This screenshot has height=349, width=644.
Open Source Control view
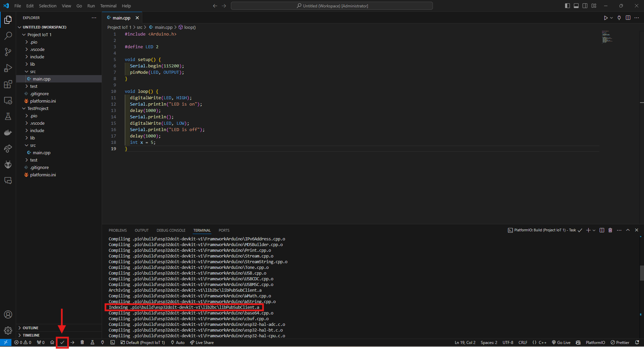point(8,52)
